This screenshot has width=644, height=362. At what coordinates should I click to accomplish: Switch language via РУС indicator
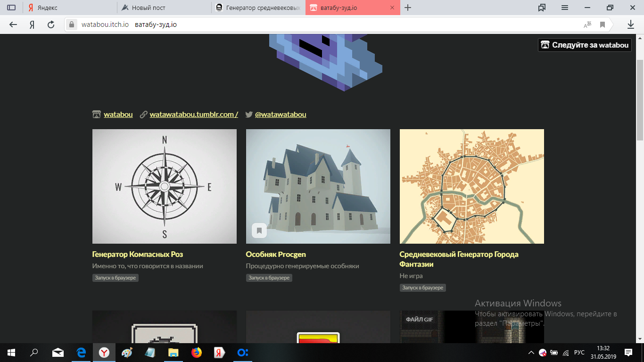tap(579, 352)
